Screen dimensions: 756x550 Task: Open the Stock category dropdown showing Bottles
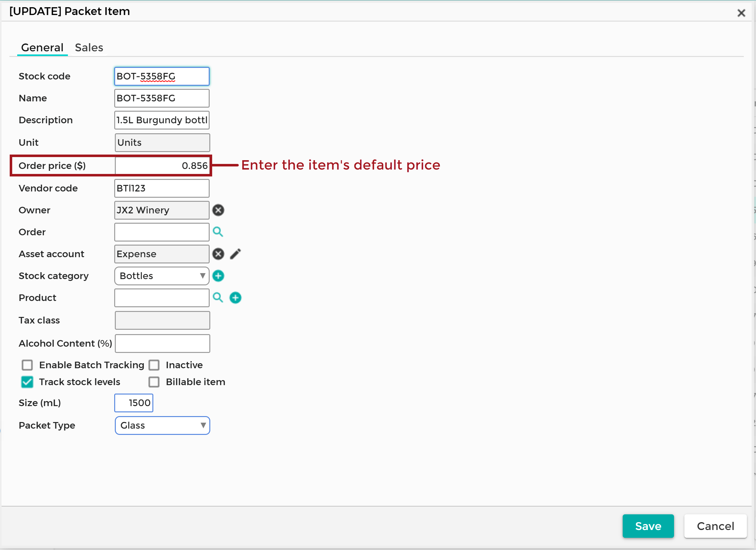pyautogui.click(x=162, y=276)
